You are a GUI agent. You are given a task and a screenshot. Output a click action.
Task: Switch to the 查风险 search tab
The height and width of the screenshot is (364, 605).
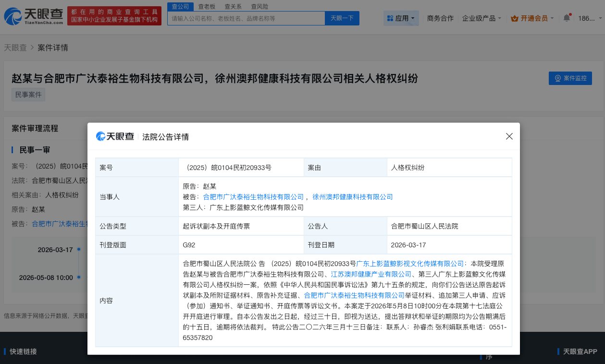pyautogui.click(x=259, y=6)
